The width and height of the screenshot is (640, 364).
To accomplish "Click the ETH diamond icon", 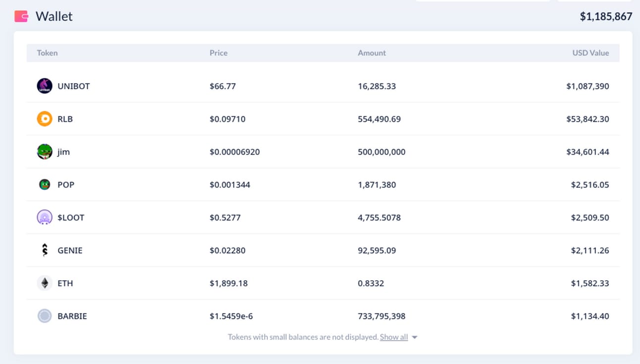I will click(45, 283).
